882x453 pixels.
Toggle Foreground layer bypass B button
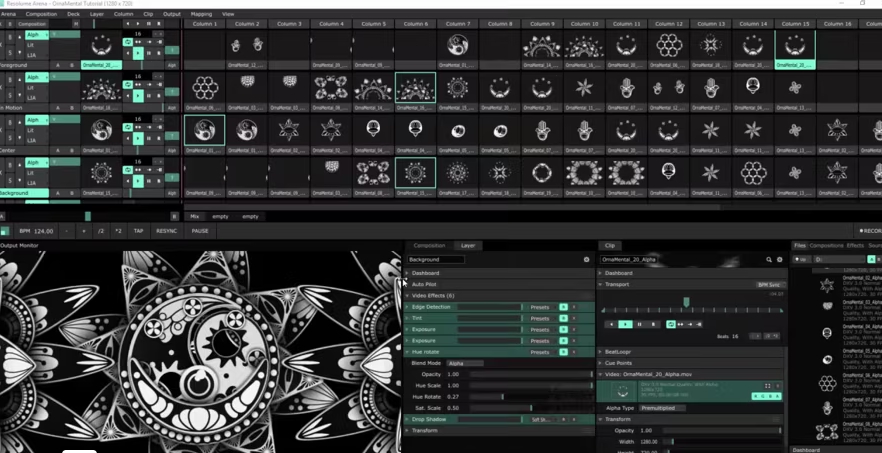tap(10, 39)
